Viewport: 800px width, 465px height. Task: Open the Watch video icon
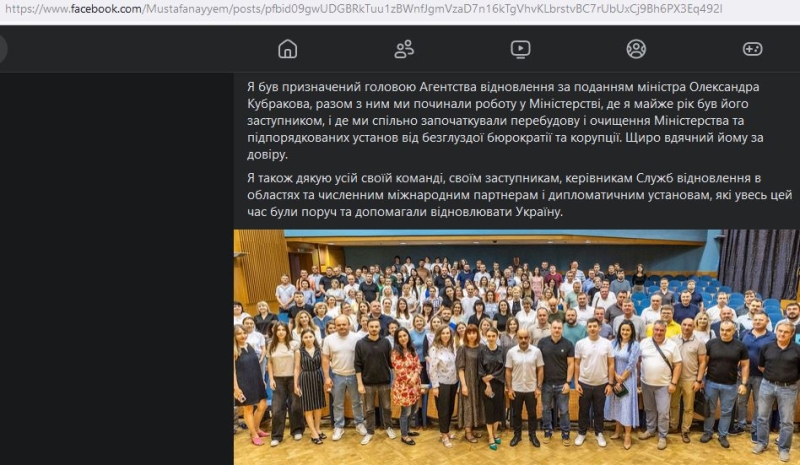click(520, 49)
